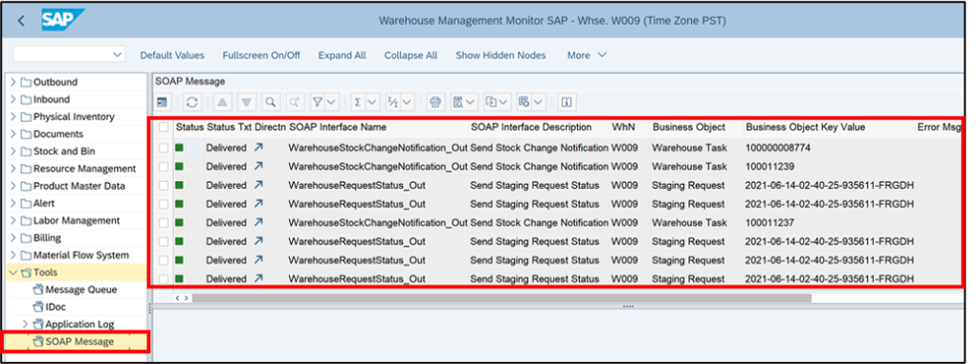Expand the Outbound tree node
This screenshot has width=980, height=364.
13,82
